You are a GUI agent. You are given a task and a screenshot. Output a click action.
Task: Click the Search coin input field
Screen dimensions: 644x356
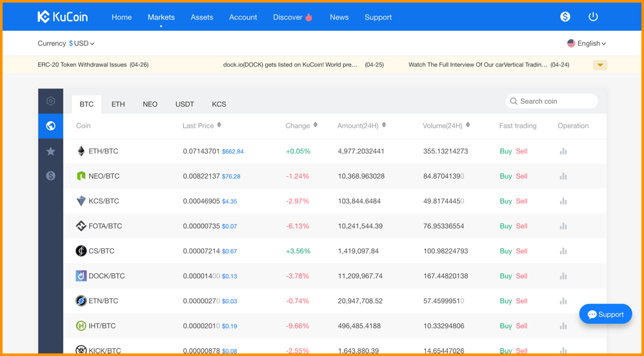pos(552,101)
